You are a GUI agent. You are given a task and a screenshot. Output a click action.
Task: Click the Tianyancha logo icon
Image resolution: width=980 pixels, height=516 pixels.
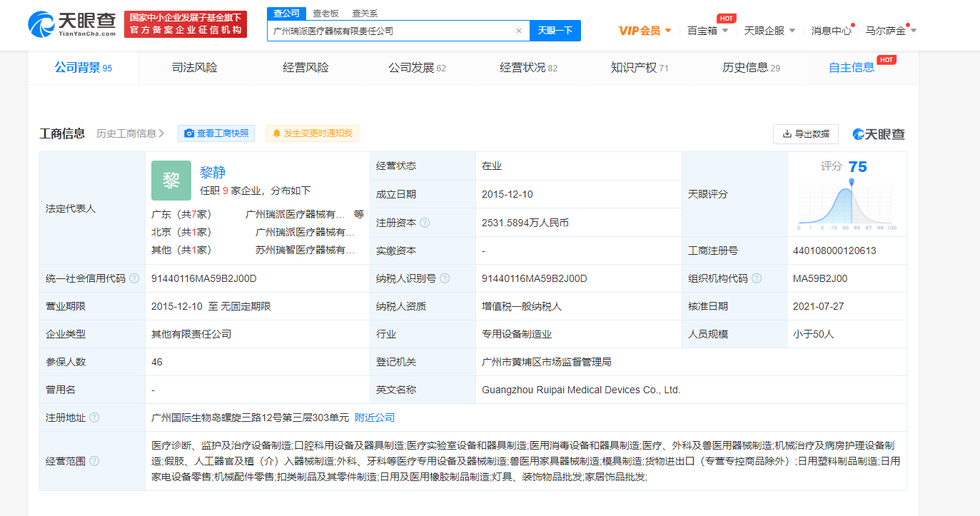click(41, 24)
